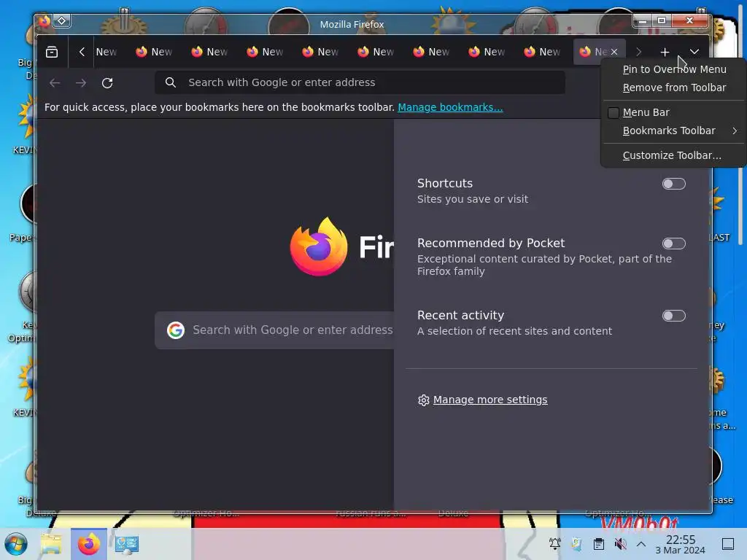Open the list all tabs dropdown
The image size is (747, 560).
(x=694, y=52)
